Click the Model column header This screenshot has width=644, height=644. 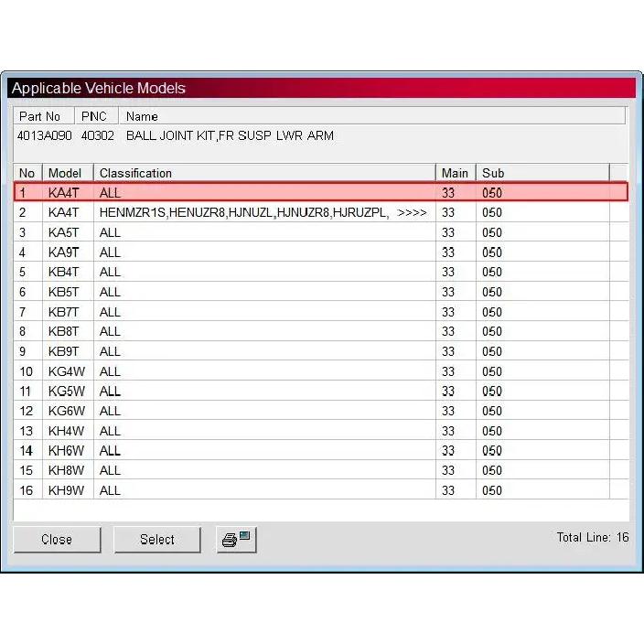click(68, 173)
